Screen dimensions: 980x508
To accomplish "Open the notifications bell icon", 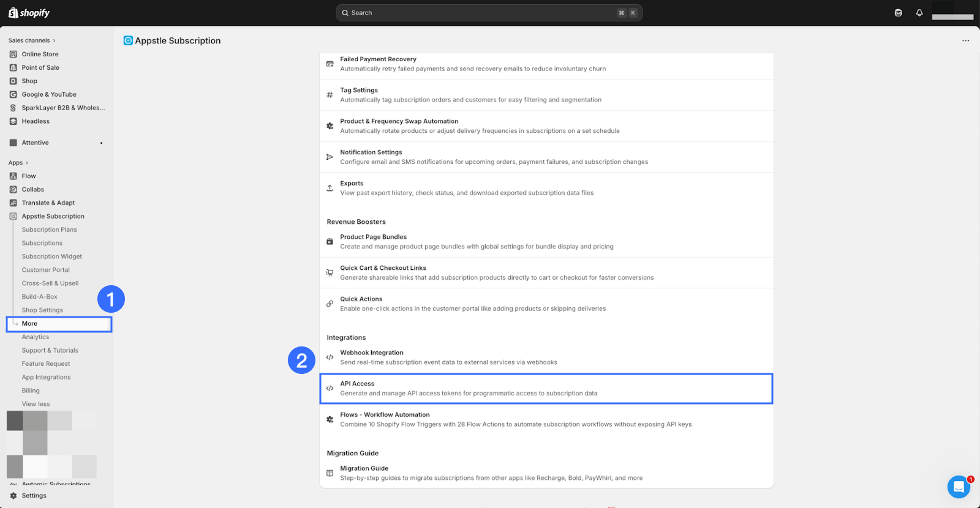I will (x=919, y=13).
